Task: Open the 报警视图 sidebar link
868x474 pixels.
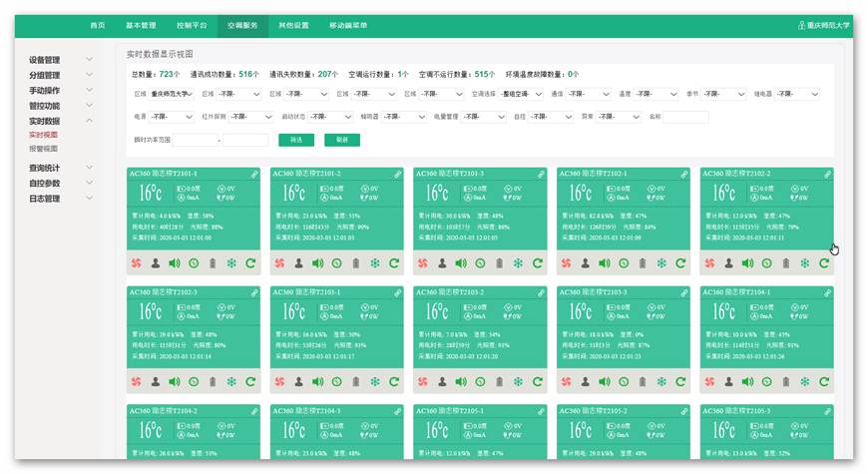Action: 43,149
